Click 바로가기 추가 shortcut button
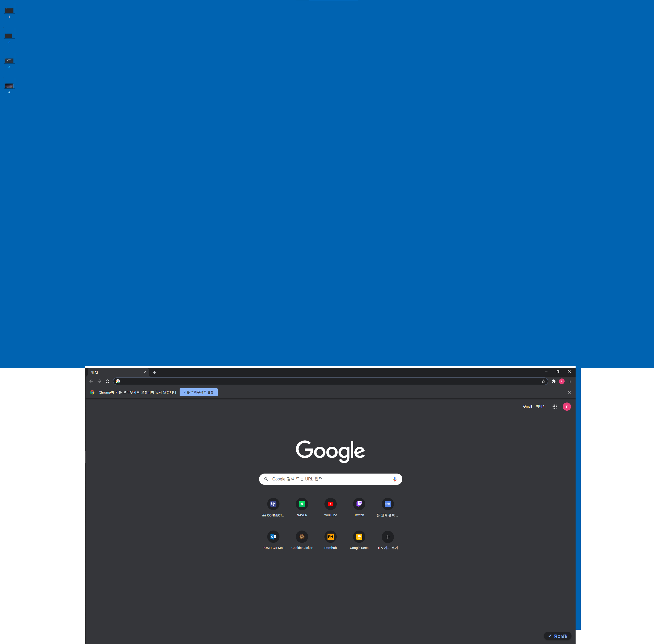Image resolution: width=654 pixels, height=644 pixels. [388, 537]
